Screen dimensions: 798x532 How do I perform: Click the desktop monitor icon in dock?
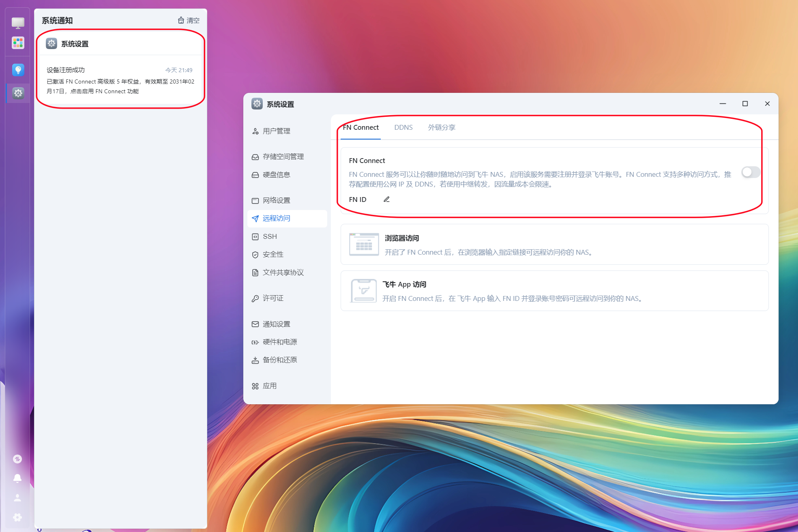(18, 23)
